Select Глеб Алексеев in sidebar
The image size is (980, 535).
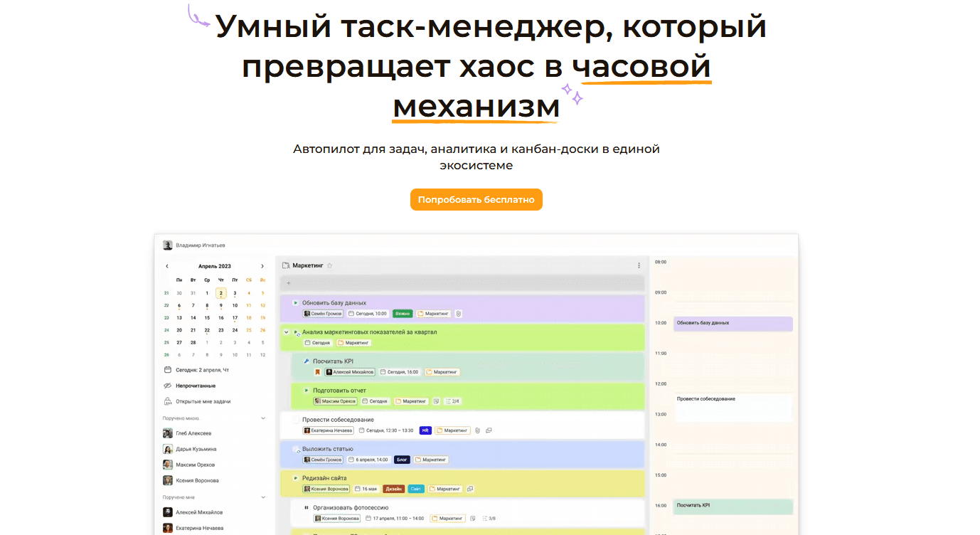point(187,433)
